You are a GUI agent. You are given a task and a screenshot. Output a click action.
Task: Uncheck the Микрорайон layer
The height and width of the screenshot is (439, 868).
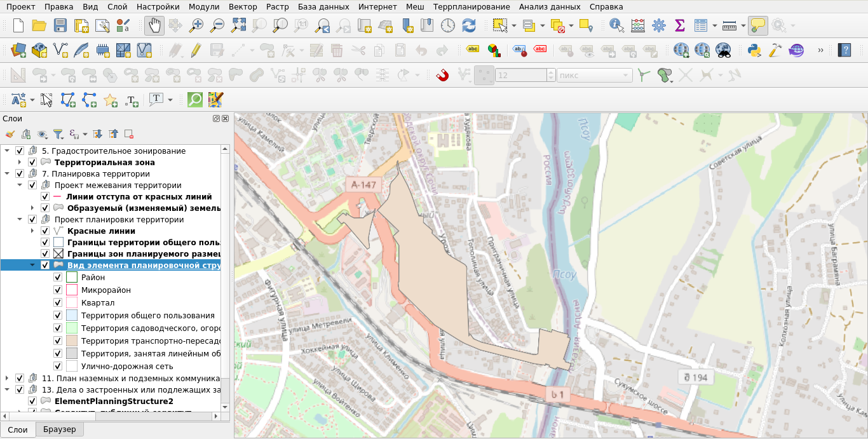click(x=58, y=290)
